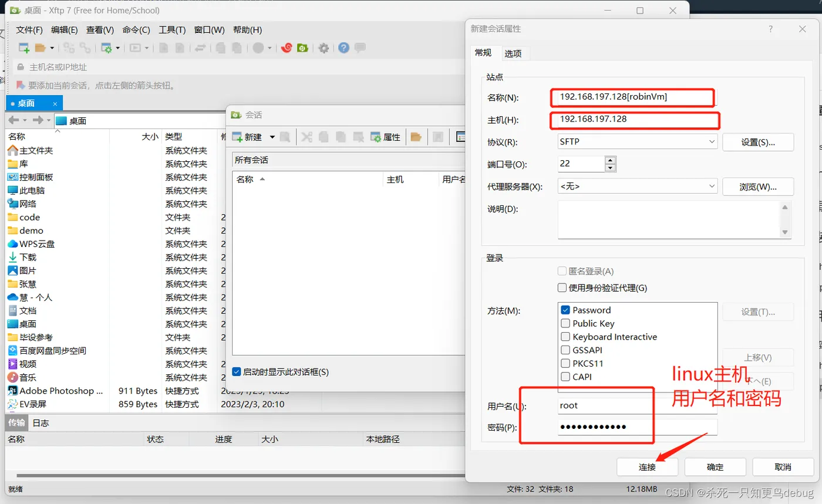This screenshot has width=822, height=504.
Task: Switch to the 选项 tab in 新建会话属性
Action: point(513,53)
